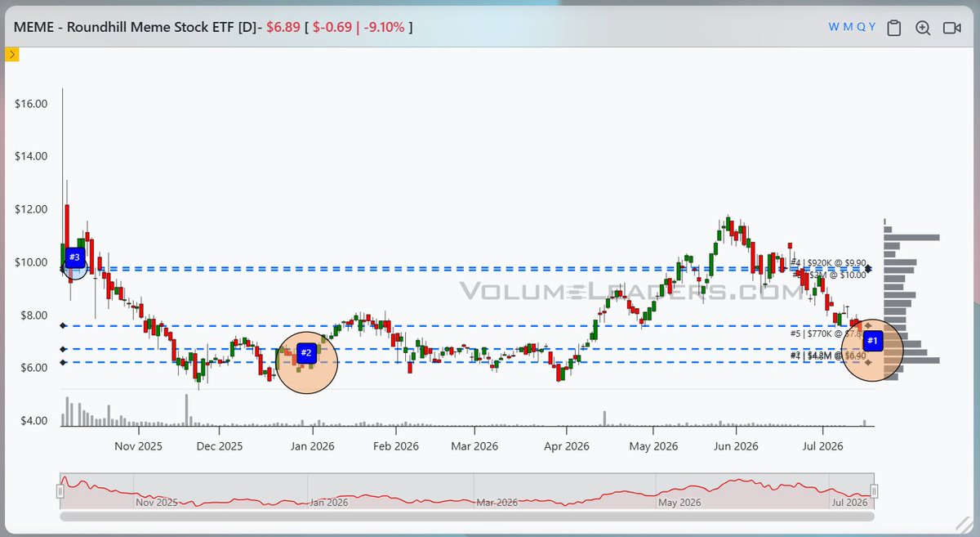Expand the yellow side panel arrow

12,55
